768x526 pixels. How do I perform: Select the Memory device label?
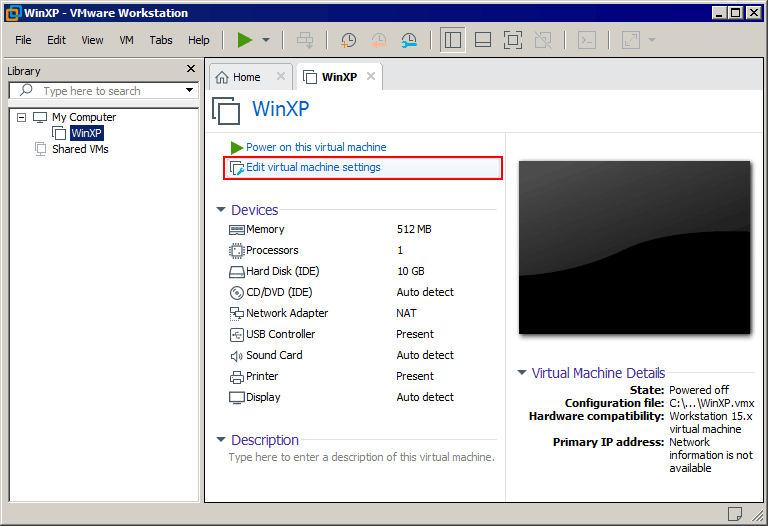265,229
